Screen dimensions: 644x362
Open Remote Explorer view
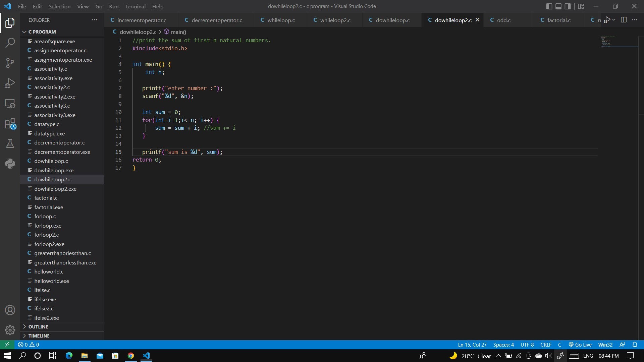pos(10,104)
